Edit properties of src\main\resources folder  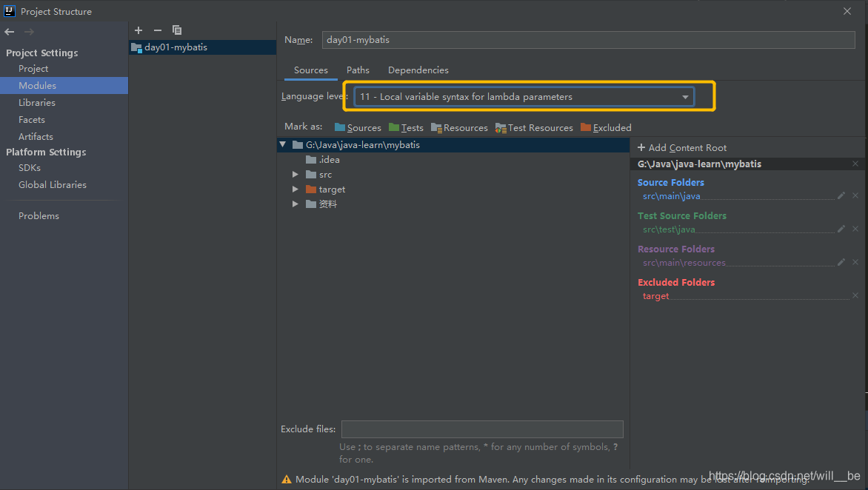[x=841, y=261]
